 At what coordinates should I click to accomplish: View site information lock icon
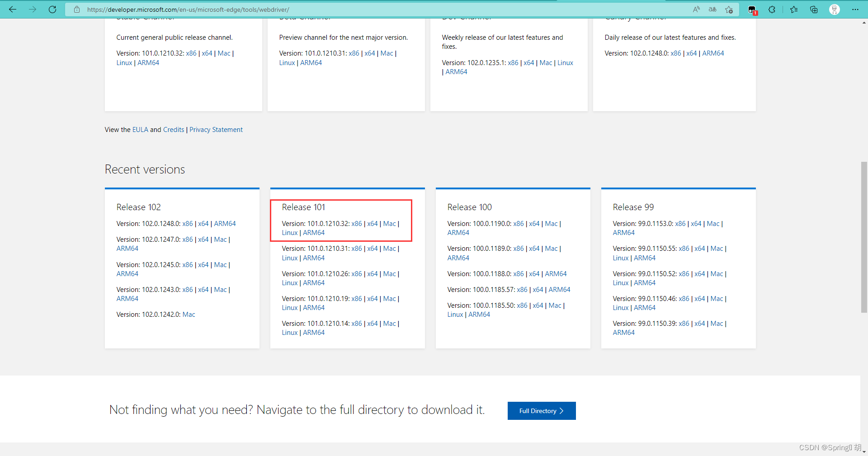click(77, 9)
